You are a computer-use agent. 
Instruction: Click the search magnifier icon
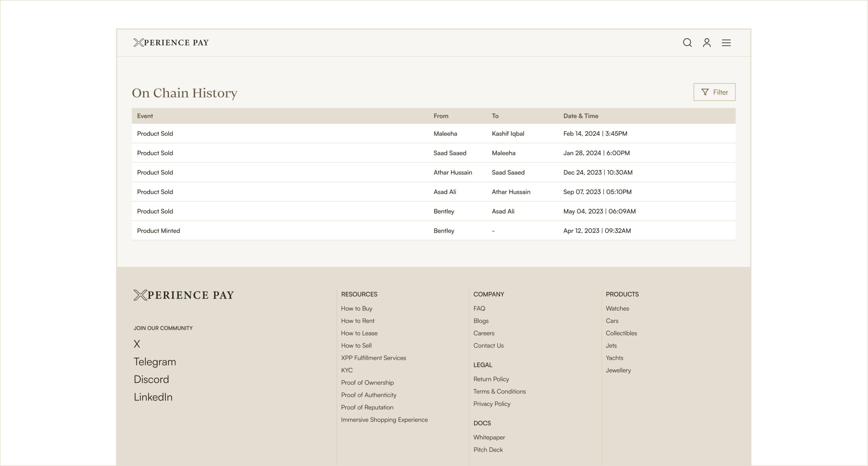click(x=687, y=43)
